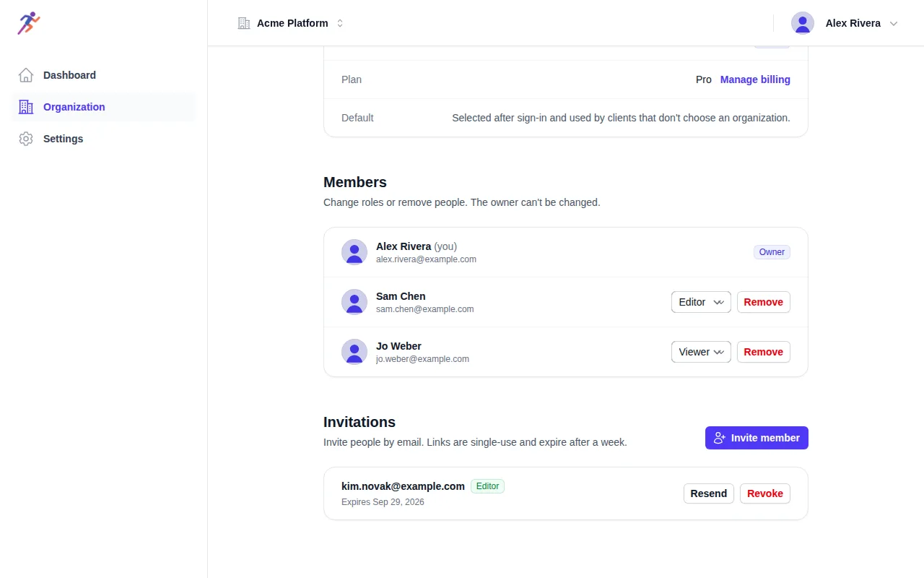Click the Settings gear icon

tap(26, 139)
